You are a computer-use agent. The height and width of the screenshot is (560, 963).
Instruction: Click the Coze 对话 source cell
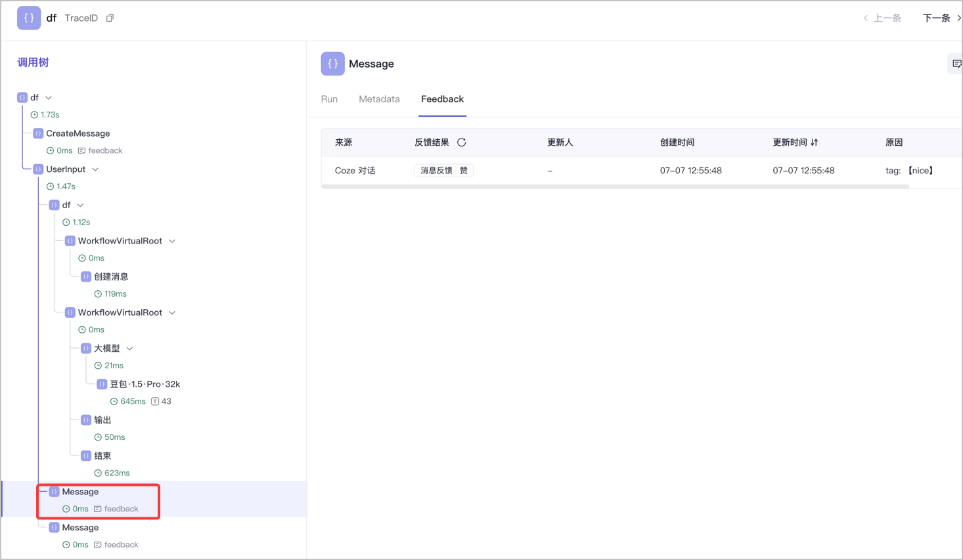pos(355,171)
